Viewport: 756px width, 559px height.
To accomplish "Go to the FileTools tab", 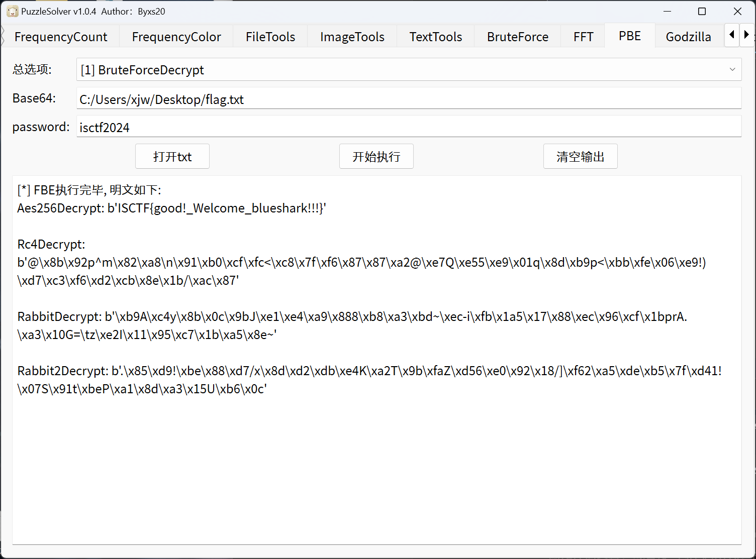I will (x=270, y=37).
